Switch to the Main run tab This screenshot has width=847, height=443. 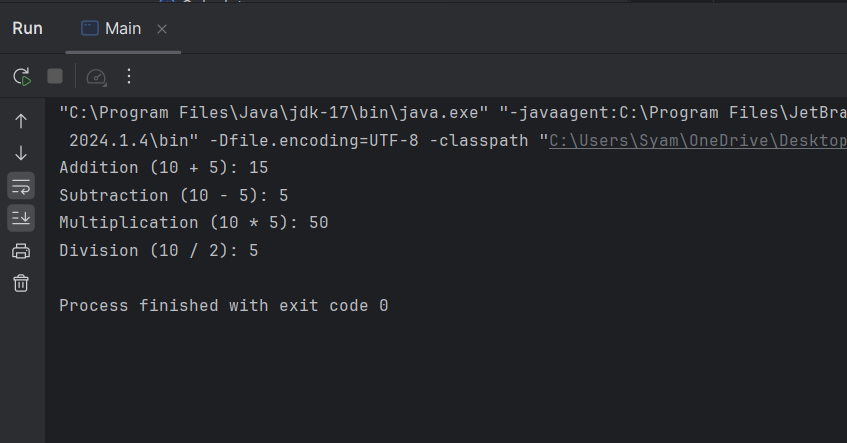123,29
